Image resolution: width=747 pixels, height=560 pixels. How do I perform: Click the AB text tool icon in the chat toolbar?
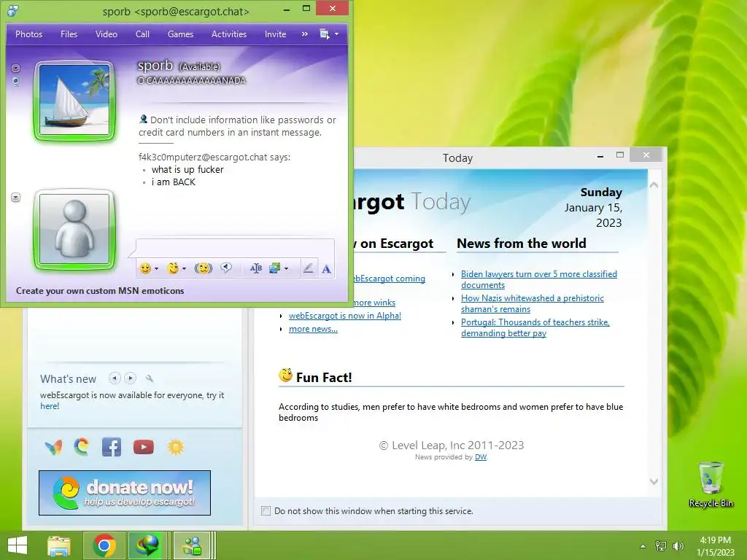256,268
